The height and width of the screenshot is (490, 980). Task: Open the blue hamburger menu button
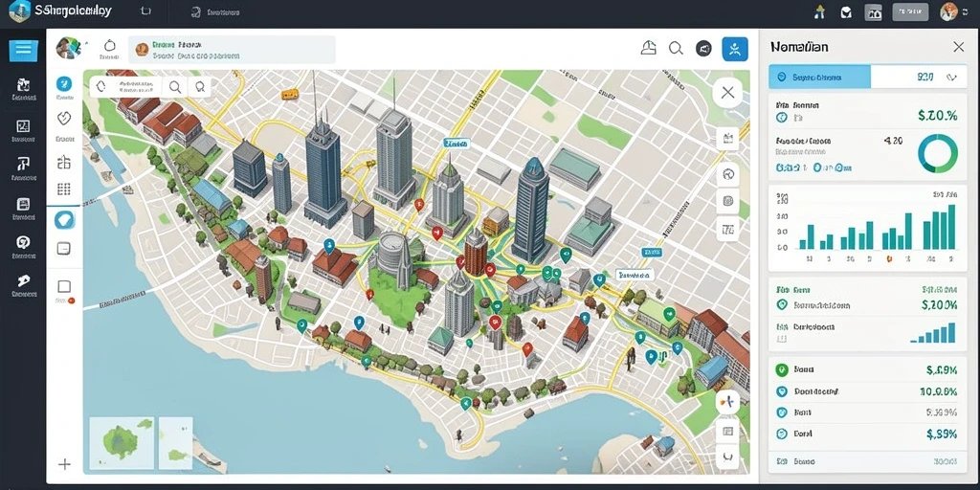23,50
